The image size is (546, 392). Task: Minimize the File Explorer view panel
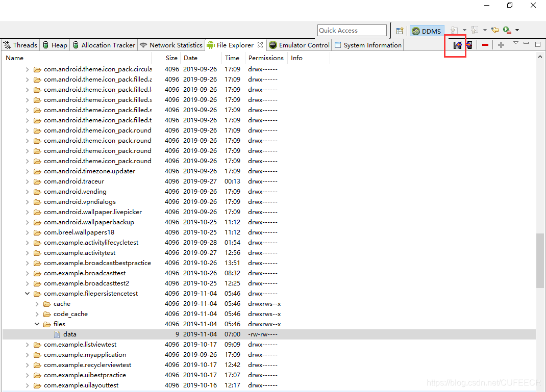(526, 43)
